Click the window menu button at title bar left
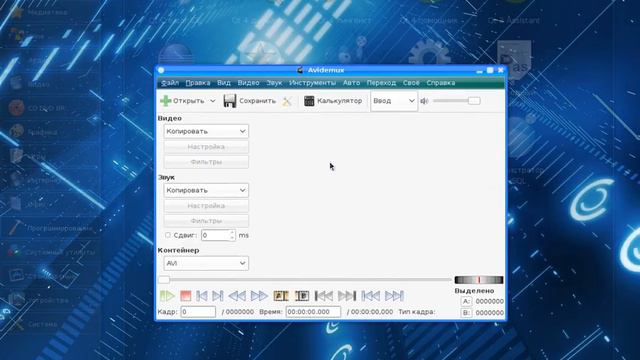 (161, 70)
